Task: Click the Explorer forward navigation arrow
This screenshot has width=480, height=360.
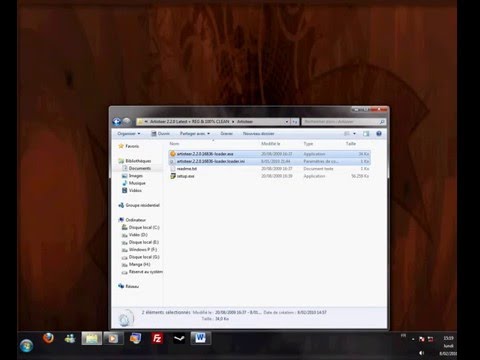Action: click(x=127, y=121)
